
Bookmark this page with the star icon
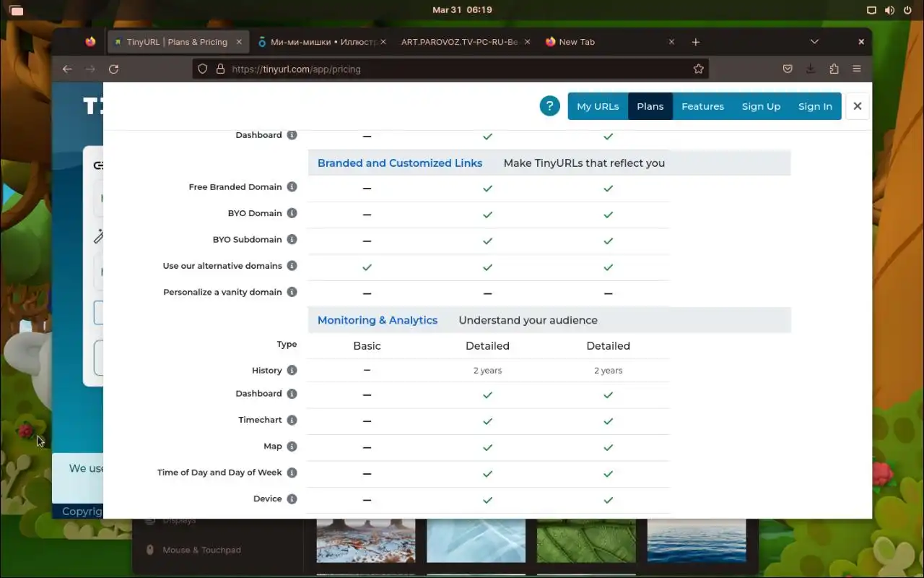698,69
